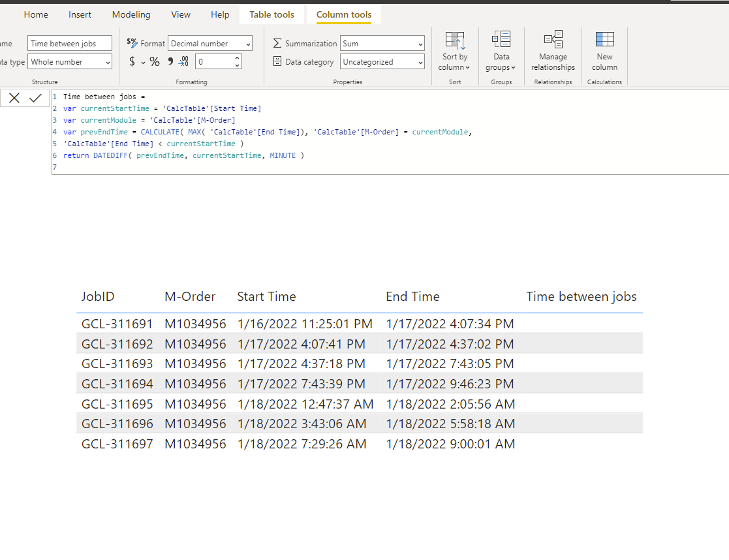Create a New column
The image size is (729, 560).
pos(604,51)
